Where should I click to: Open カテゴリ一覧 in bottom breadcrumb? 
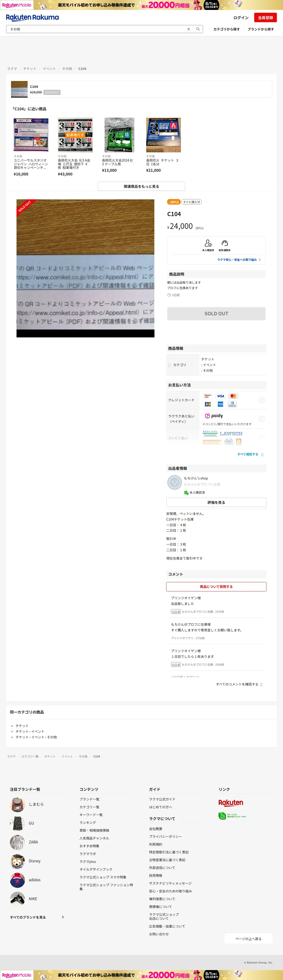coord(30,757)
